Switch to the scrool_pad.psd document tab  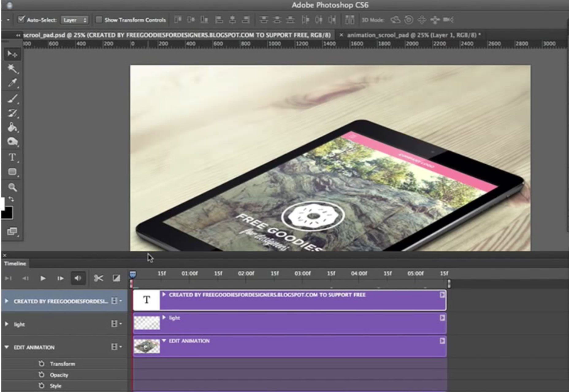click(177, 35)
